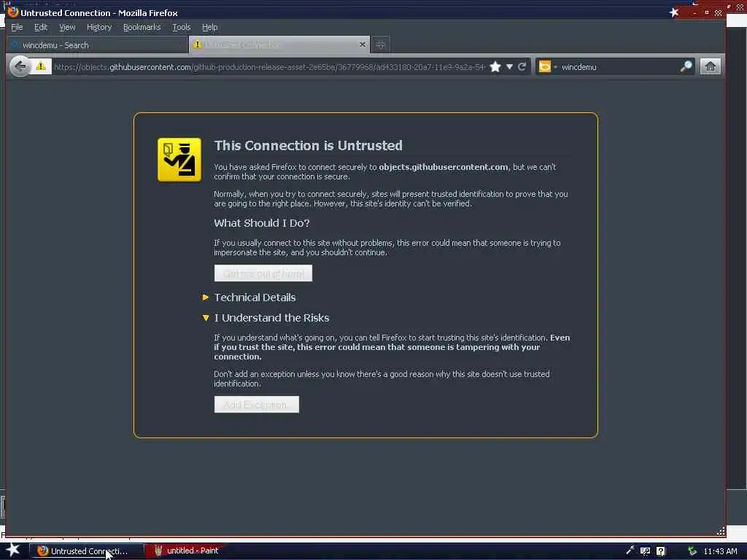Open the Edit menu

click(41, 27)
